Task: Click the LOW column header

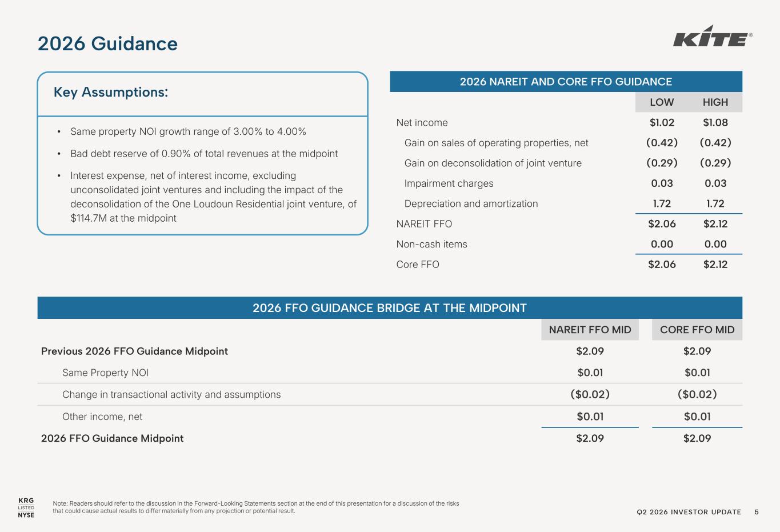Action: [x=662, y=102]
